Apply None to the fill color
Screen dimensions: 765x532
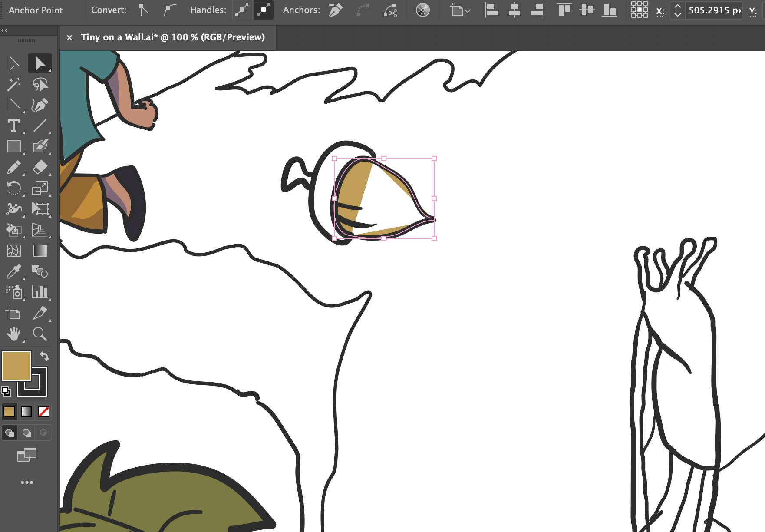(43, 412)
